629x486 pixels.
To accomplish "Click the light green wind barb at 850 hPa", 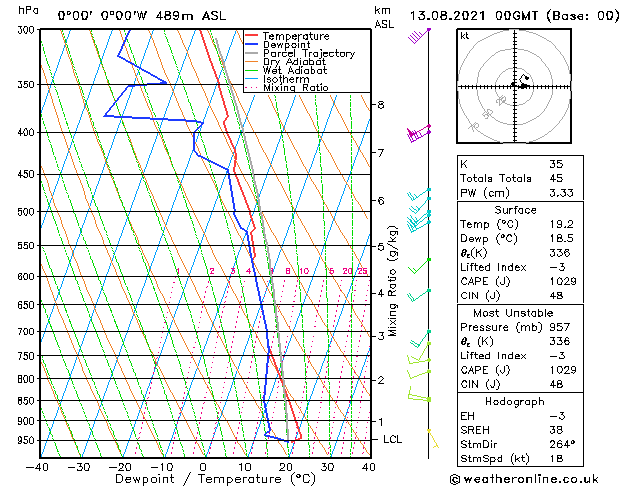I will (x=419, y=394).
